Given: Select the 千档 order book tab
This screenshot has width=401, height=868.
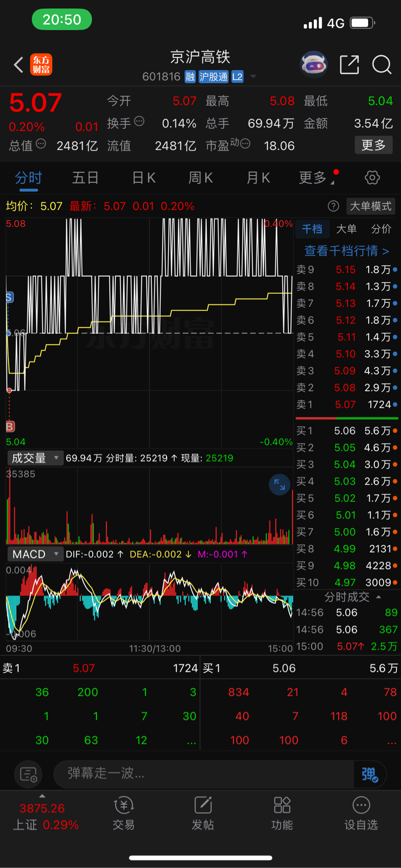Looking at the screenshot, I should pyautogui.click(x=312, y=229).
